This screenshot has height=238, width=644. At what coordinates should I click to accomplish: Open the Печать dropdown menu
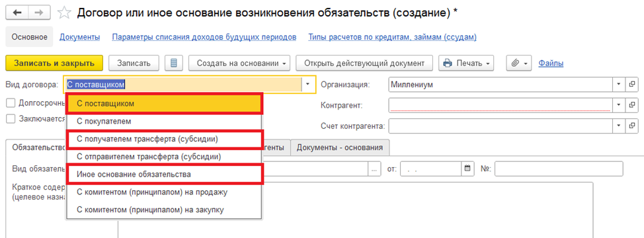click(x=466, y=63)
